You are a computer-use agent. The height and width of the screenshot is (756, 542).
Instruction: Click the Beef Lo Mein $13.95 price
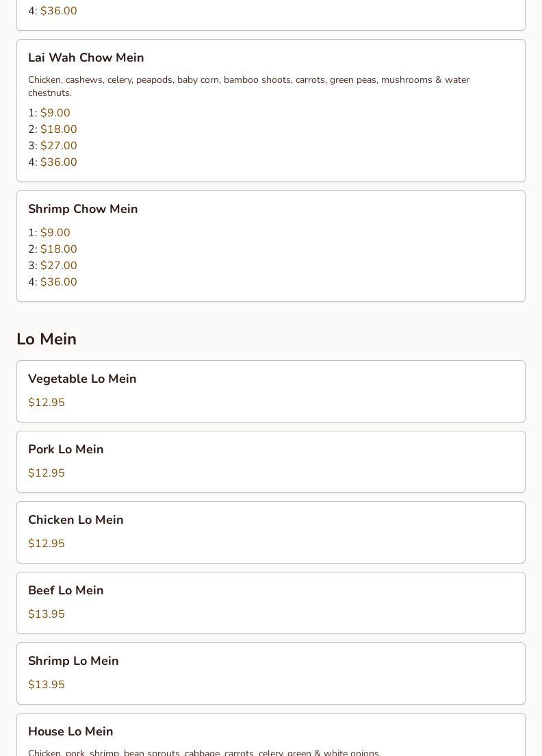tap(47, 614)
